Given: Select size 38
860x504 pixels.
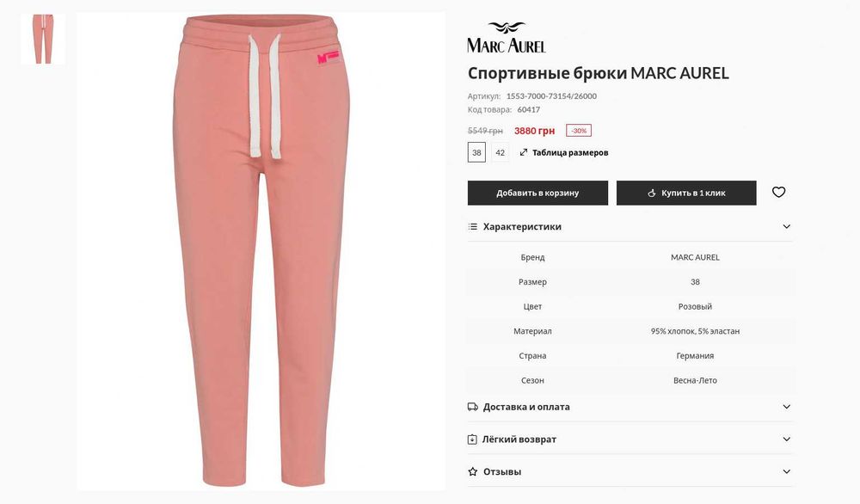Looking at the screenshot, I should [x=476, y=152].
